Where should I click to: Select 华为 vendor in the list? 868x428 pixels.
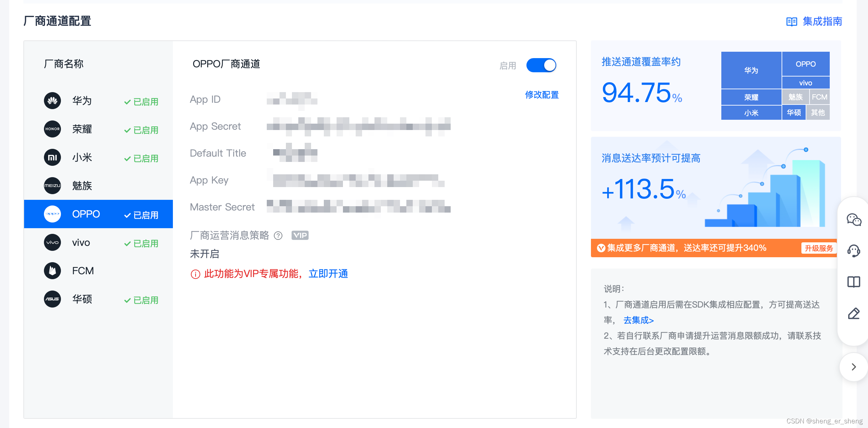pos(98,101)
